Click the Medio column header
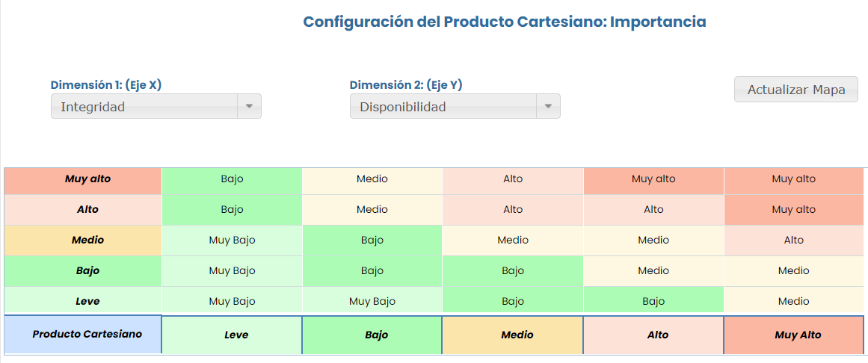The image size is (868, 363). tap(513, 335)
